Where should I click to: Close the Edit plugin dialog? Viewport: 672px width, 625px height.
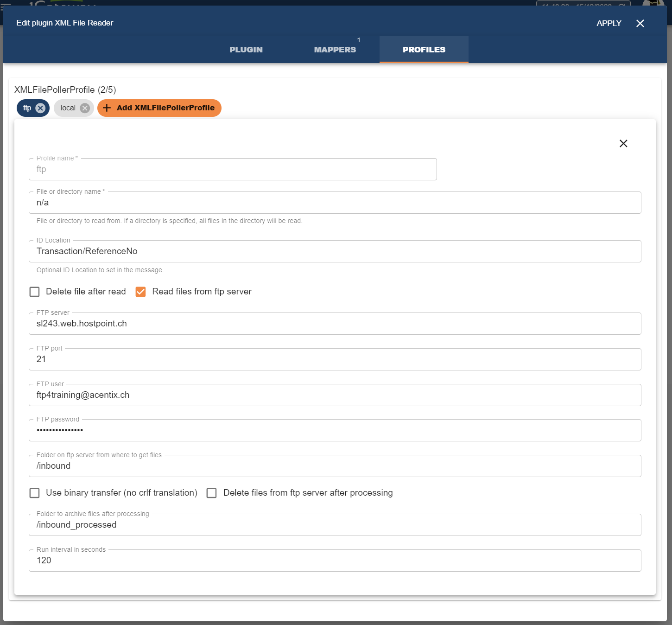tap(640, 24)
